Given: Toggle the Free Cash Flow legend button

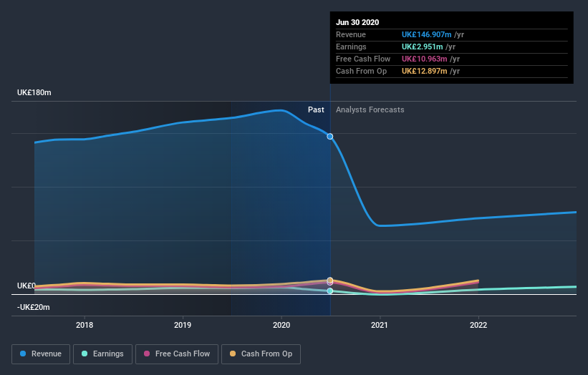Looking at the screenshot, I should pyautogui.click(x=177, y=354).
